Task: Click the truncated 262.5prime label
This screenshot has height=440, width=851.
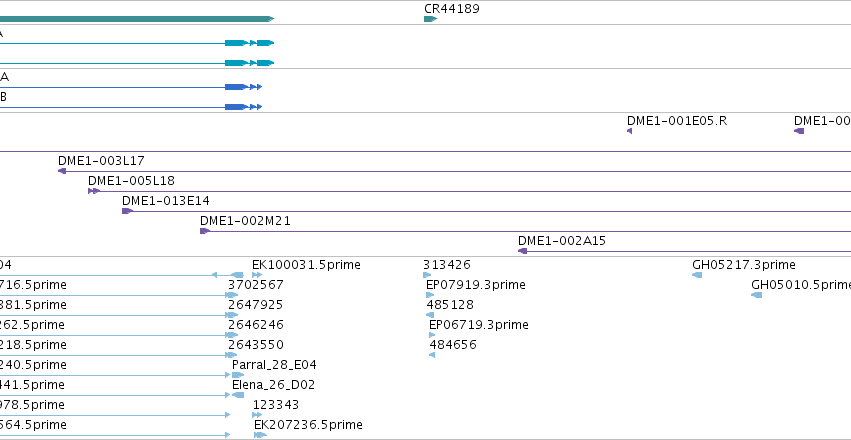Action: click(x=32, y=324)
